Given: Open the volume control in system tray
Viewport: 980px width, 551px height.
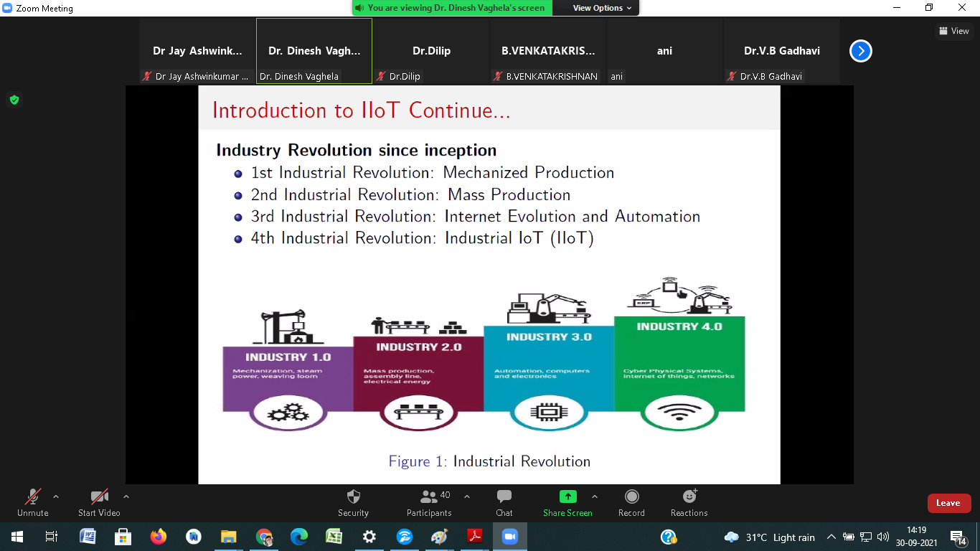Looking at the screenshot, I should [883, 537].
